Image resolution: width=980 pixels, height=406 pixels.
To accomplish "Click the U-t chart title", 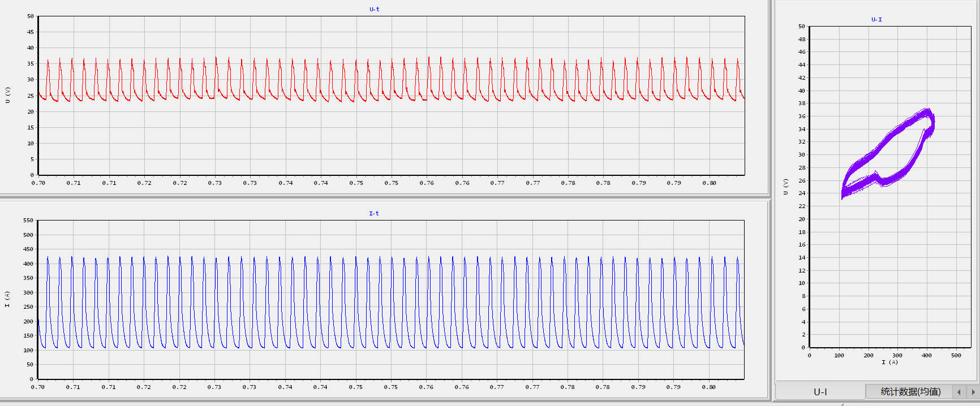I will [x=374, y=9].
